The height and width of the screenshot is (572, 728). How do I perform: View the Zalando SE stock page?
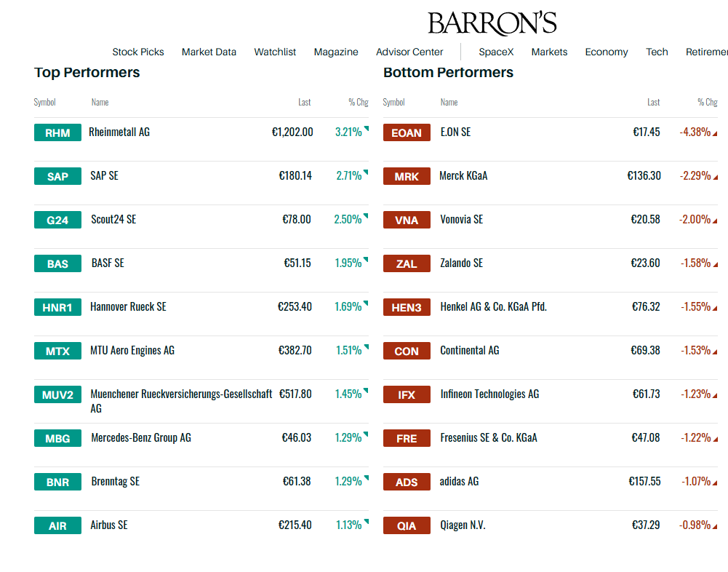(x=462, y=263)
